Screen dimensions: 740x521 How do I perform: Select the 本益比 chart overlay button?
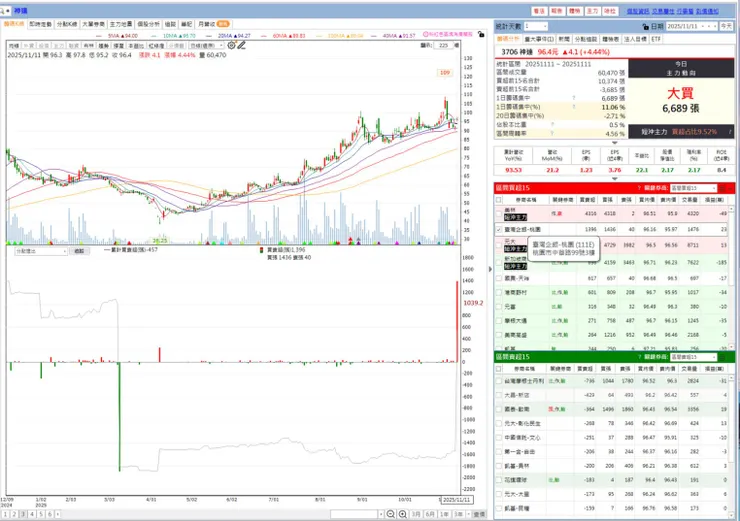(135, 46)
